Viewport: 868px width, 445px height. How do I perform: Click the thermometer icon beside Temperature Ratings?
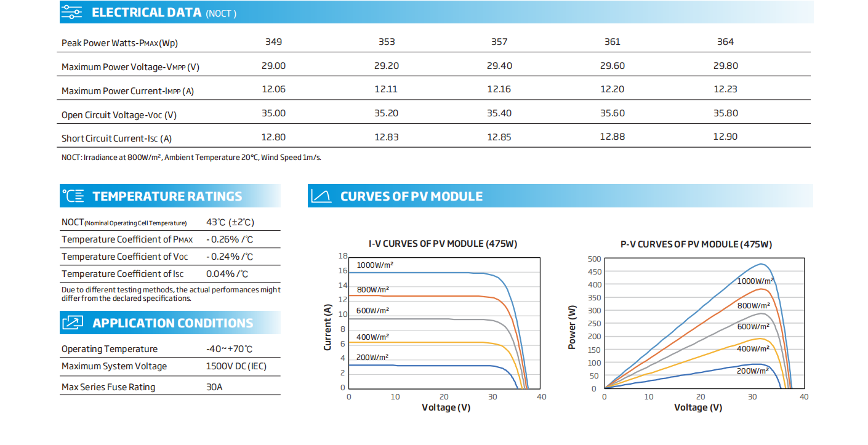73,196
